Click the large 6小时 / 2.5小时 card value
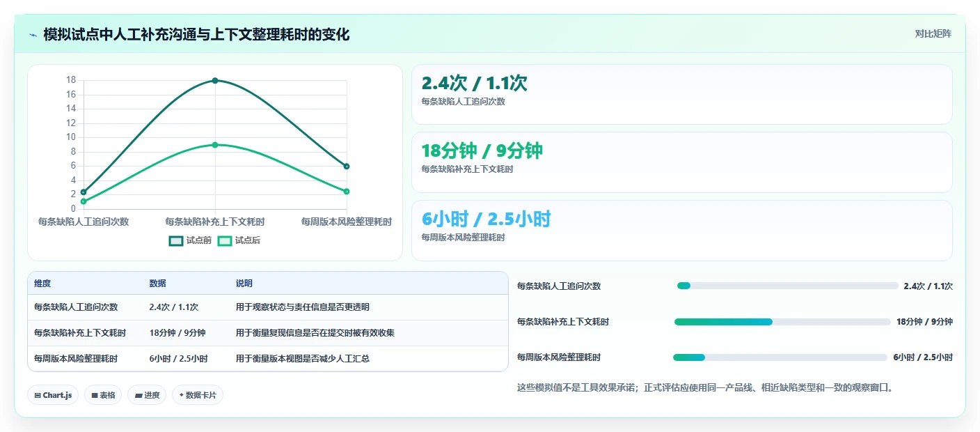Screen dimensions: 980x432 point(487,219)
